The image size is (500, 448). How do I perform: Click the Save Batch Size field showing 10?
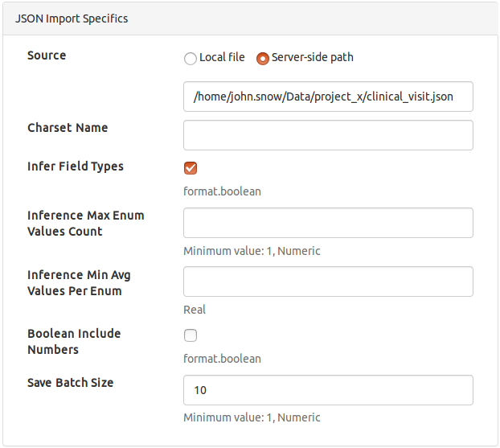click(328, 390)
